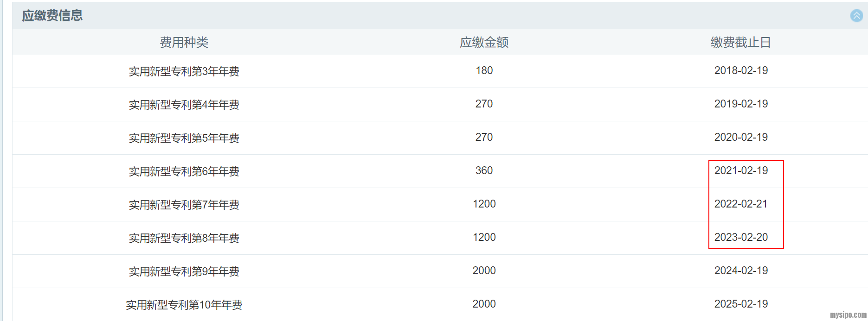This screenshot has height=321, width=868.
Task: Click the deadline 2025-02-19 in the last row
Action: (741, 304)
